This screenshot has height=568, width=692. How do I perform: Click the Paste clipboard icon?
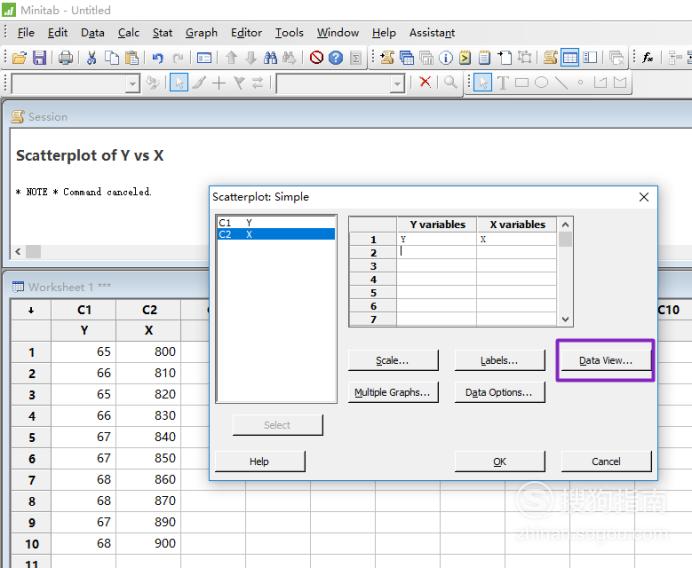click(132, 58)
